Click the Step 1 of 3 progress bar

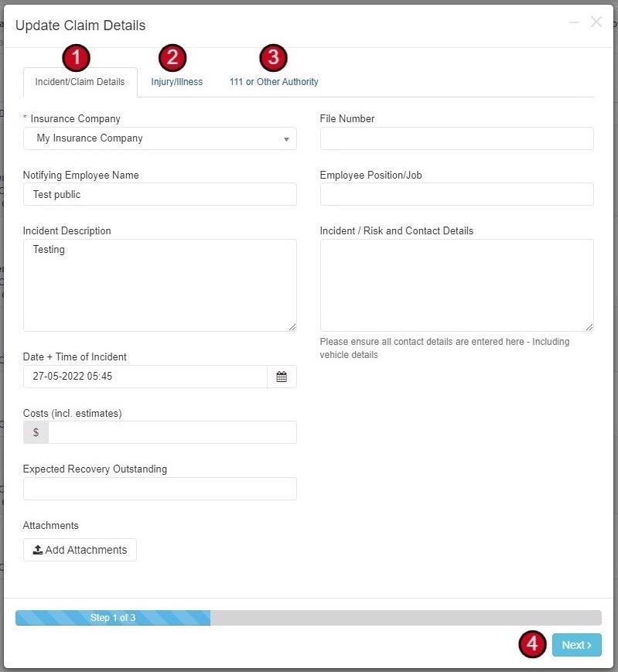(309, 618)
